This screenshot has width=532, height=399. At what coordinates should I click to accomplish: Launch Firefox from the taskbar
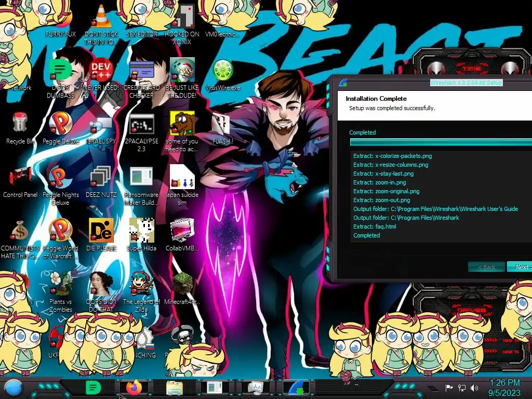coord(134,388)
